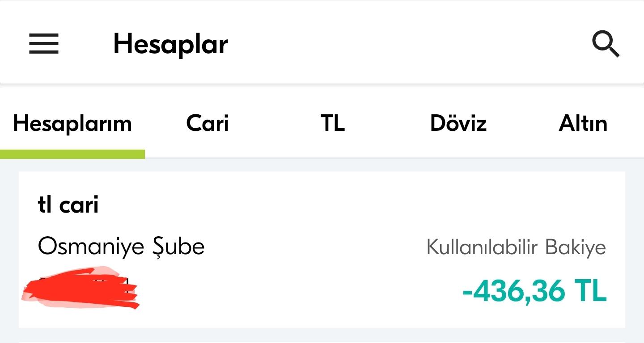Open the tl cari account name

tap(68, 205)
